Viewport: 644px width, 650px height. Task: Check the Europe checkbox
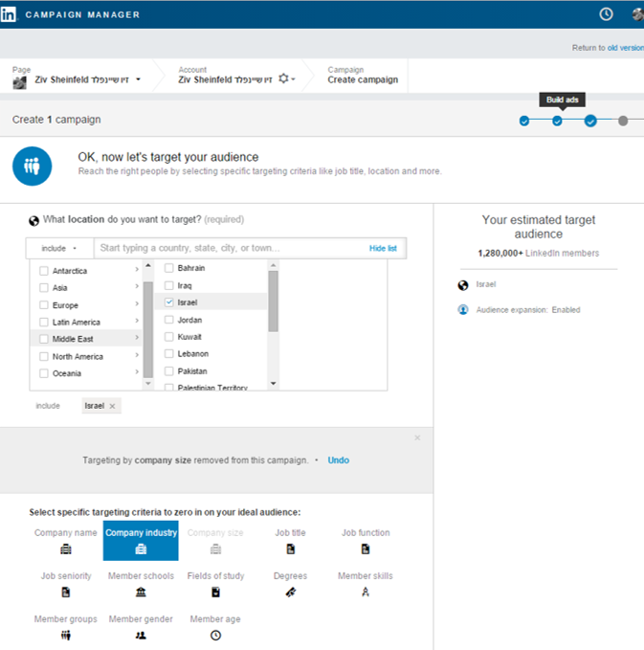43,305
